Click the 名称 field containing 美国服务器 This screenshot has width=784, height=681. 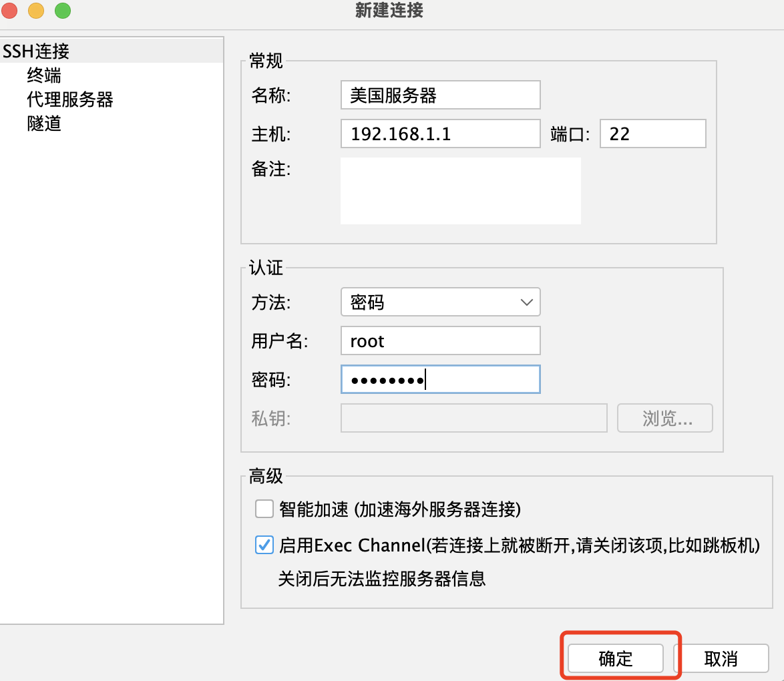coord(439,95)
